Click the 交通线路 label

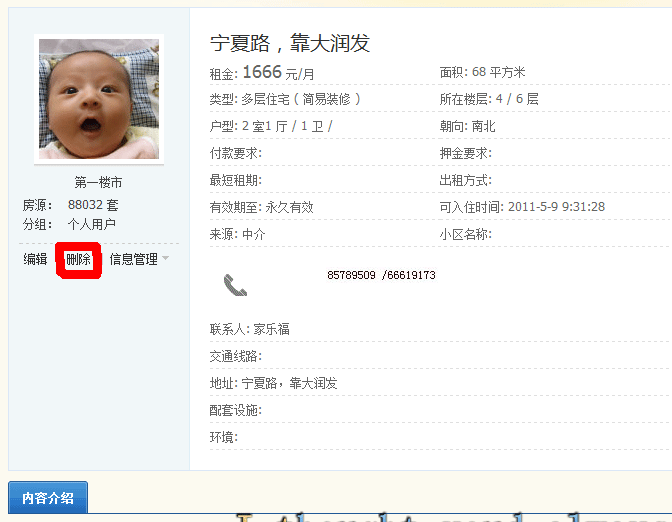(235, 356)
